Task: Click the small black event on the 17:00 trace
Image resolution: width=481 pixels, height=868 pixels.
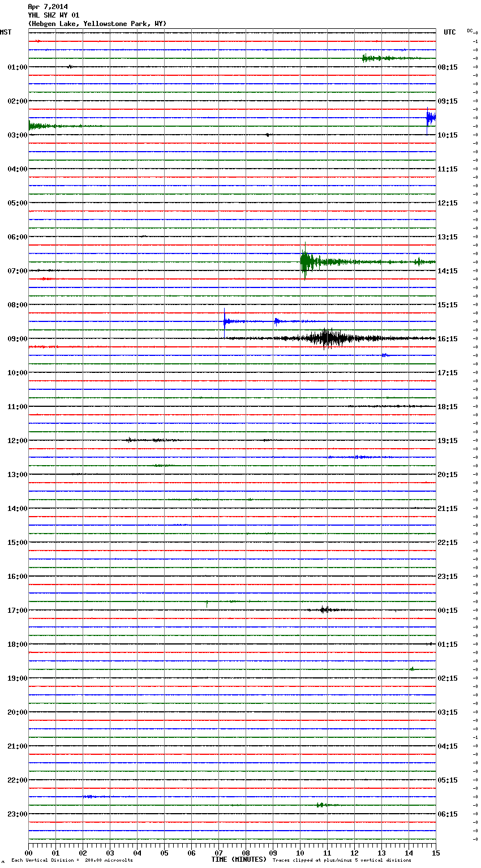Action: click(x=324, y=610)
